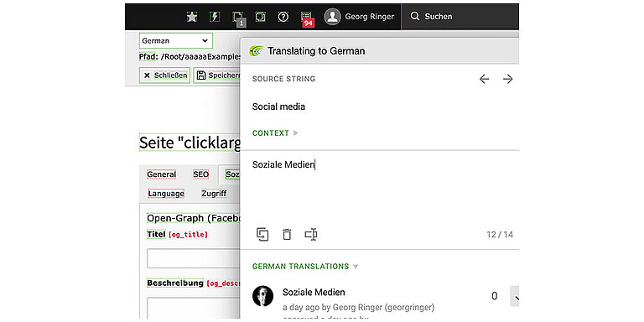Click the text cursor icon beside the trash icon

311,235
